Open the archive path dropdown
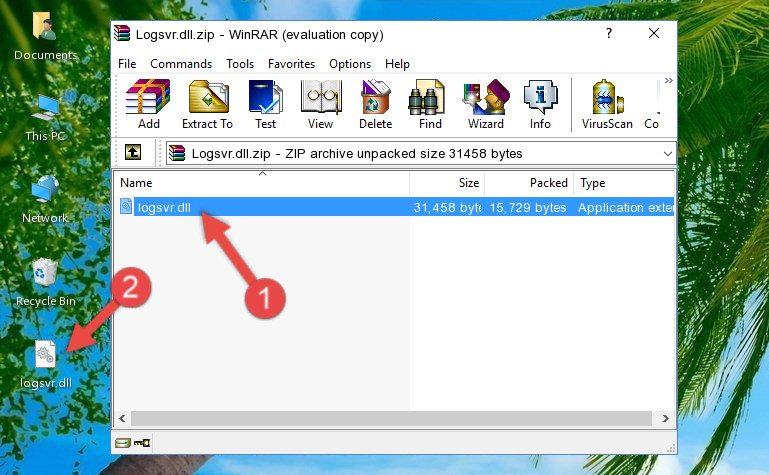The image size is (769, 475). tap(667, 154)
